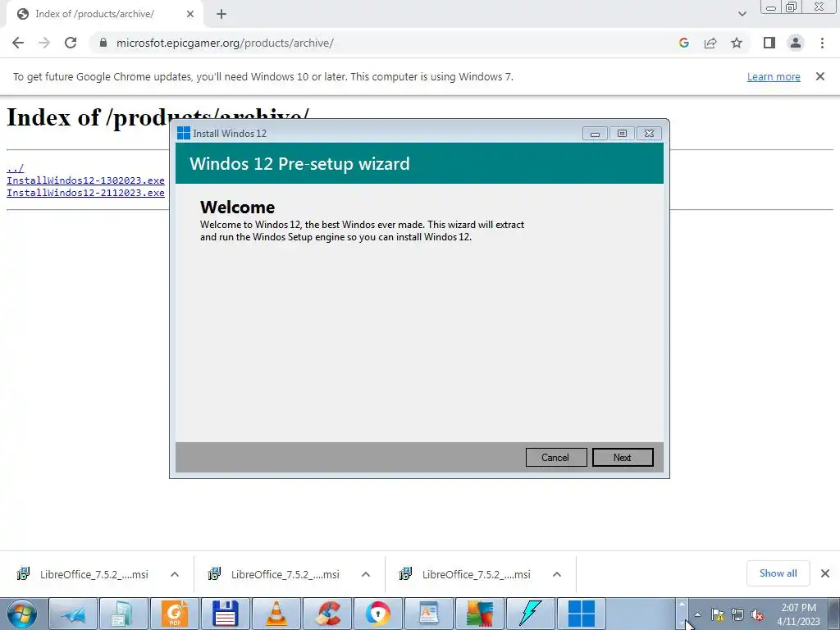Click the Google icon in address bar
840x630 pixels.
(x=684, y=43)
